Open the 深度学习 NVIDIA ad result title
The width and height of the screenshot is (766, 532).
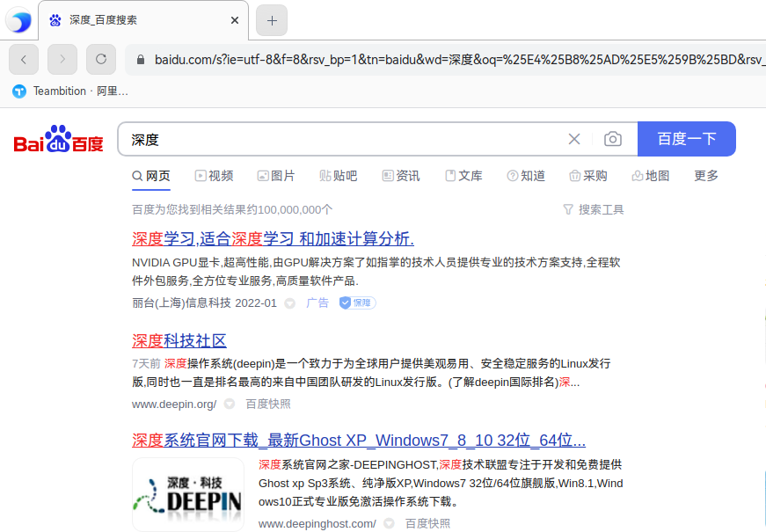(274, 239)
